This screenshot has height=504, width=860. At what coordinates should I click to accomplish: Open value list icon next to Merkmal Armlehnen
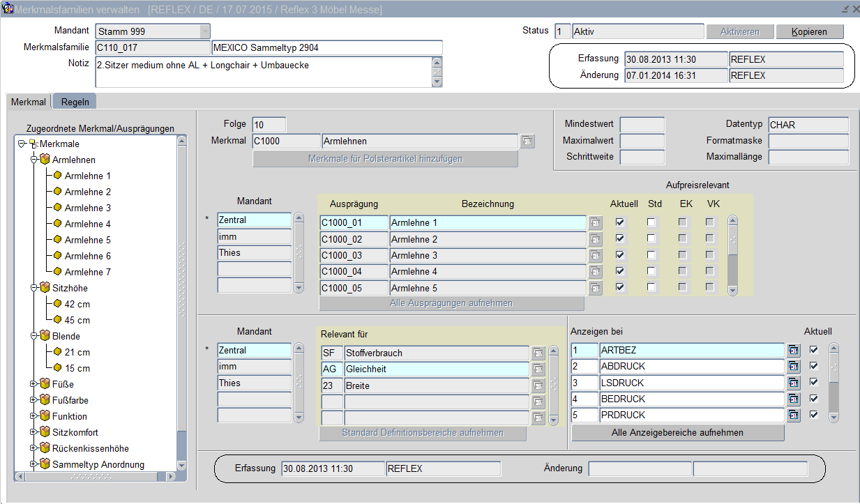point(527,142)
